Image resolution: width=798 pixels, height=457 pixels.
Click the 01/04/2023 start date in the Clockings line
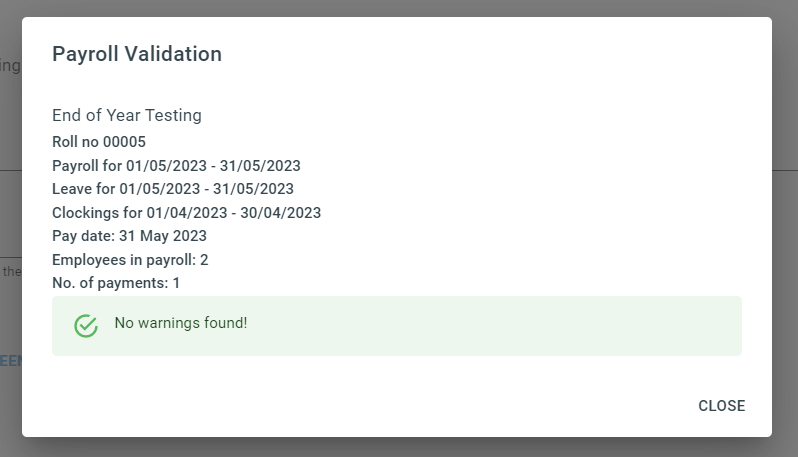click(x=187, y=212)
